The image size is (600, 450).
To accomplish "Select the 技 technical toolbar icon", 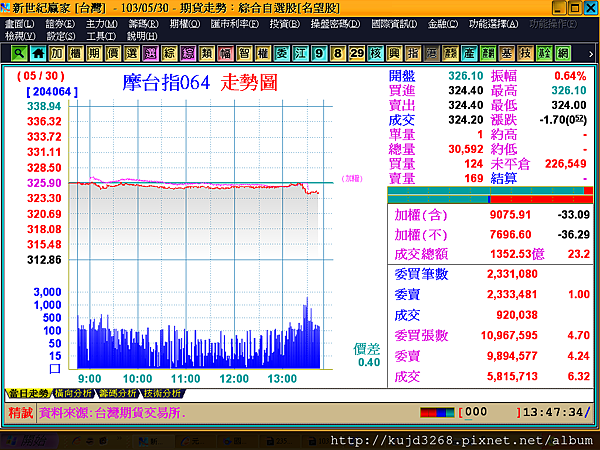I will point(525,53).
